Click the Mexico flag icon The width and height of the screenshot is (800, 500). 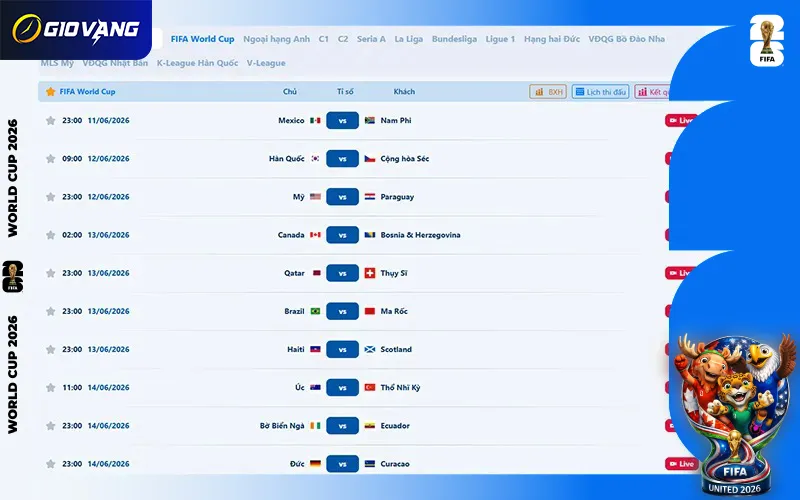[315, 120]
